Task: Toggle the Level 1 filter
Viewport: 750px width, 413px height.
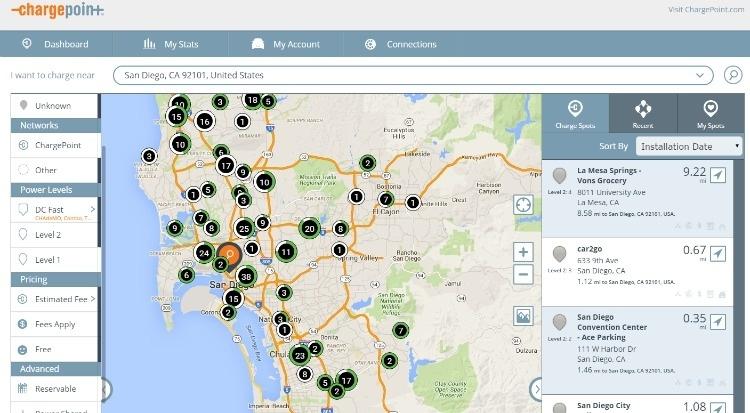Action: pyautogui.click(x=55, y=259)
